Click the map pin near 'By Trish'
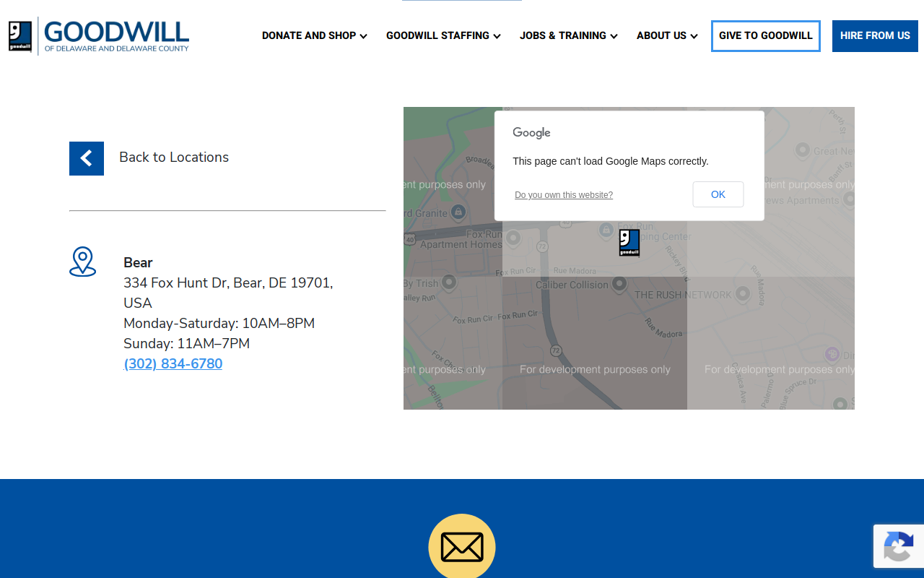Viewport: 924px width, 578px height. [x=448, y=282]
